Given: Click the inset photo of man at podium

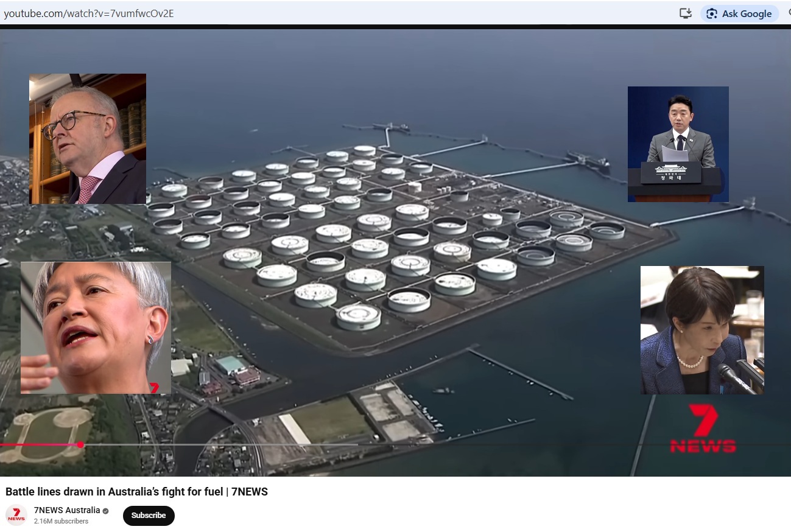Looking at the screenshot, I should pos(678,144).
